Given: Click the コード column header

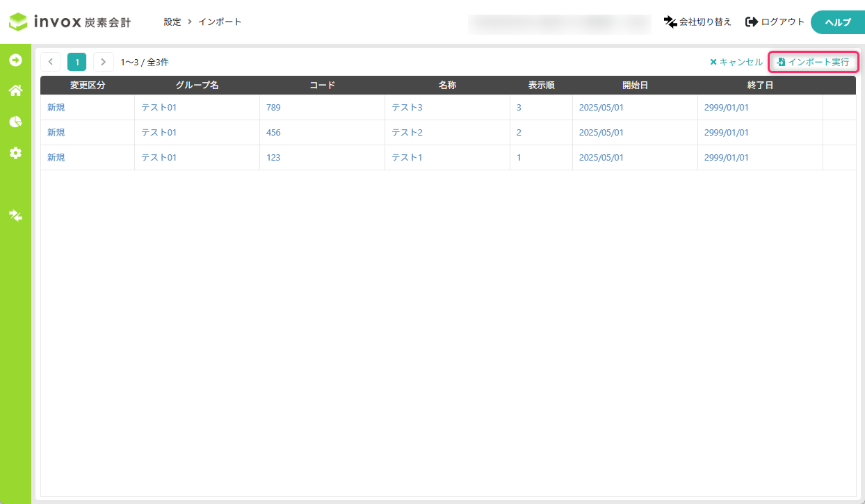Looking at the screenshot, I should (x=322, y=86).
